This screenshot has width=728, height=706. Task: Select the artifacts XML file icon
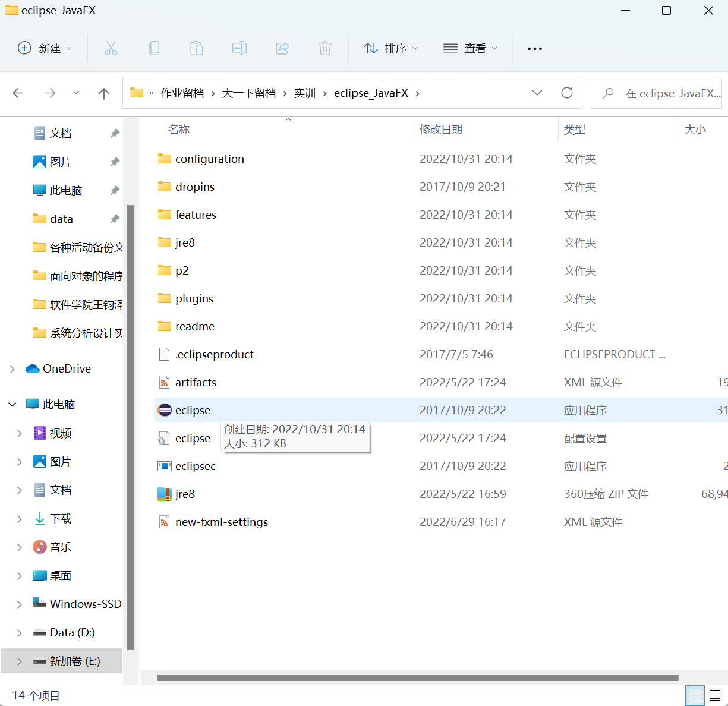(x=164, y=382)
